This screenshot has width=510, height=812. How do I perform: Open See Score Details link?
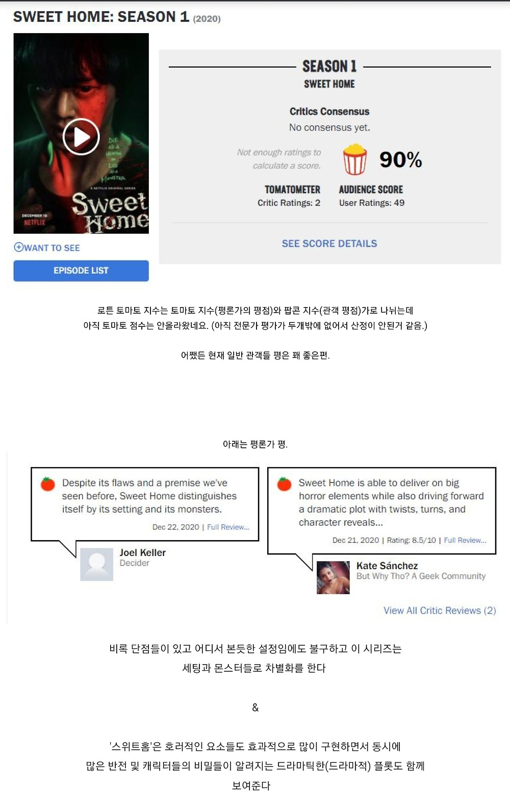click(x=329, y=244)
